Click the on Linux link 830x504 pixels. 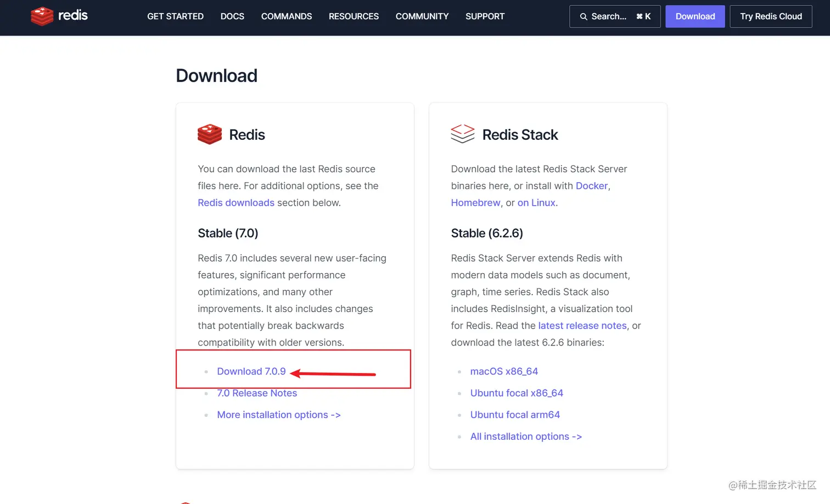pos(536,202)
